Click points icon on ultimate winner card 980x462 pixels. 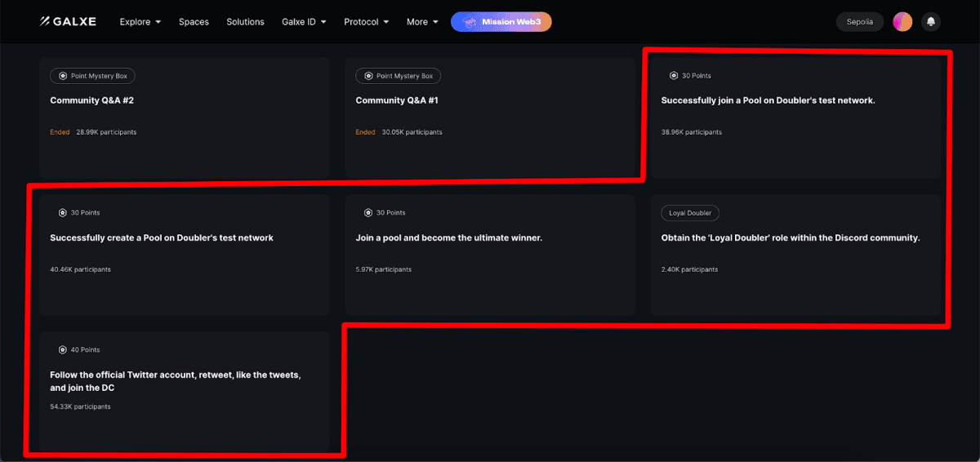point(368,213)
